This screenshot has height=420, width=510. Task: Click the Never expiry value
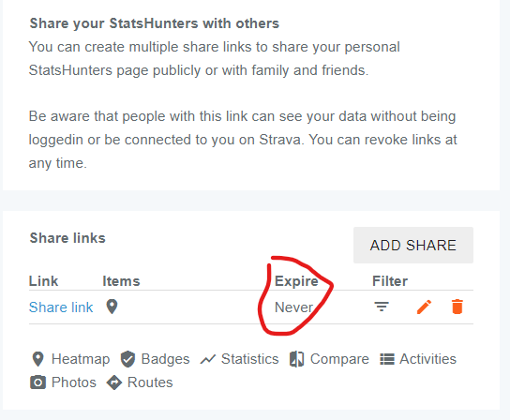coord(293,307)
